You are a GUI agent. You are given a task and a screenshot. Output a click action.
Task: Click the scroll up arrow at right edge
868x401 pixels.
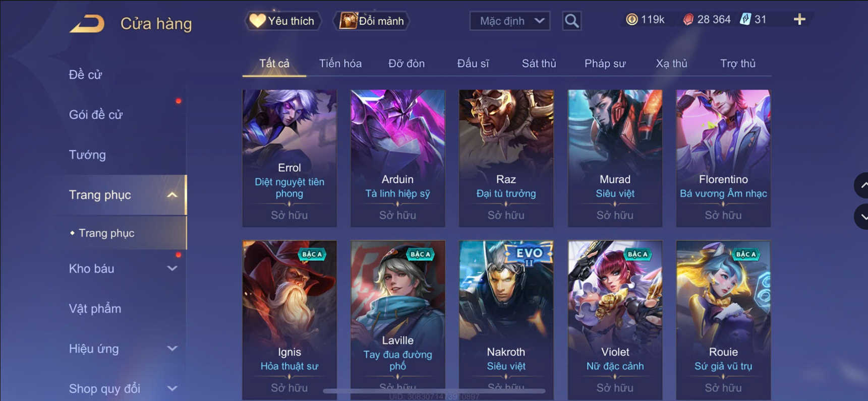[x=861, y=185]
